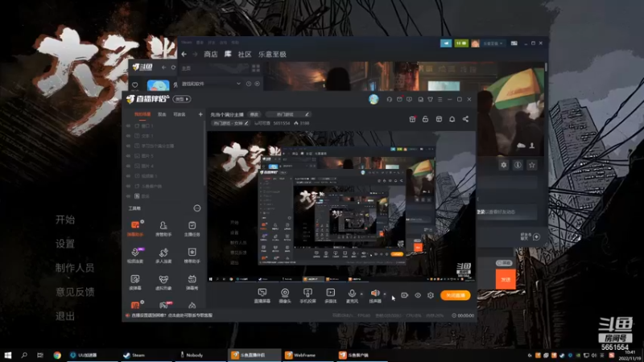The image size is (644, 362).
Task: Click the share icon above the preview
Action: (x=465, y=119)
